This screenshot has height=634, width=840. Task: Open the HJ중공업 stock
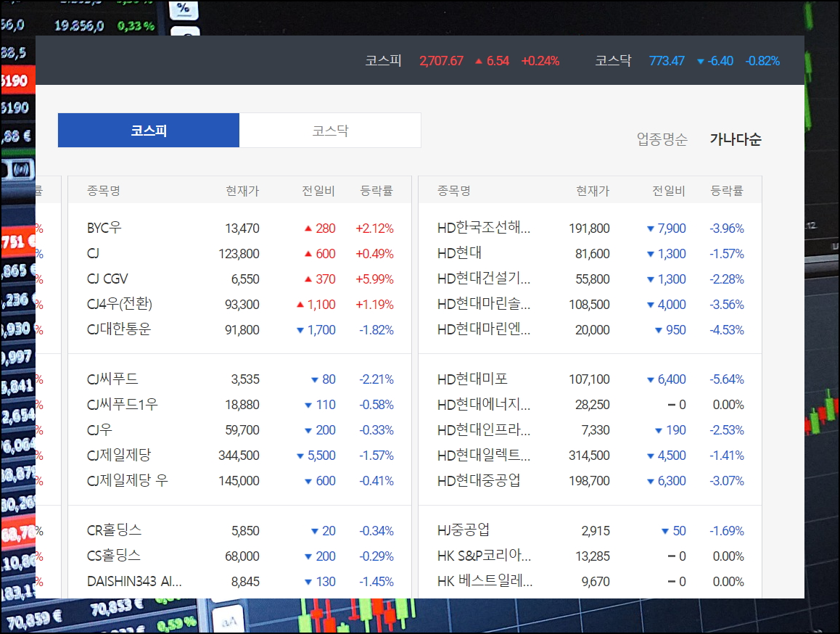[x=464, y=530]
